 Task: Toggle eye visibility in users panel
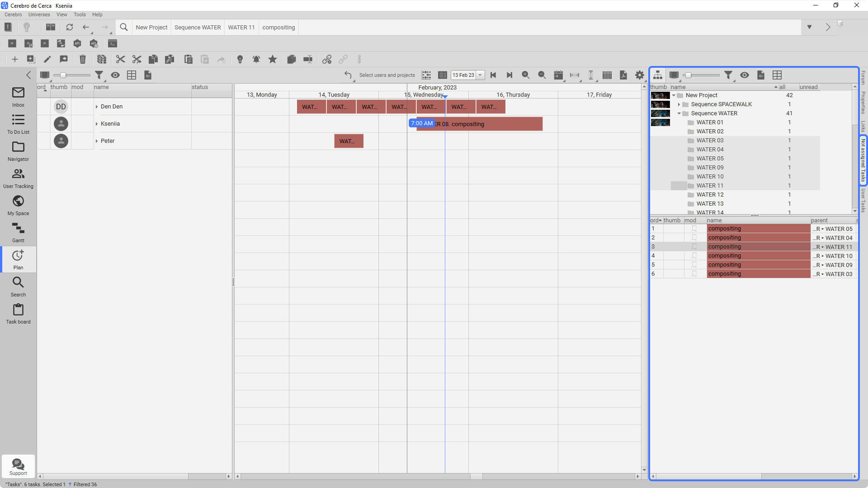[115, 75]
